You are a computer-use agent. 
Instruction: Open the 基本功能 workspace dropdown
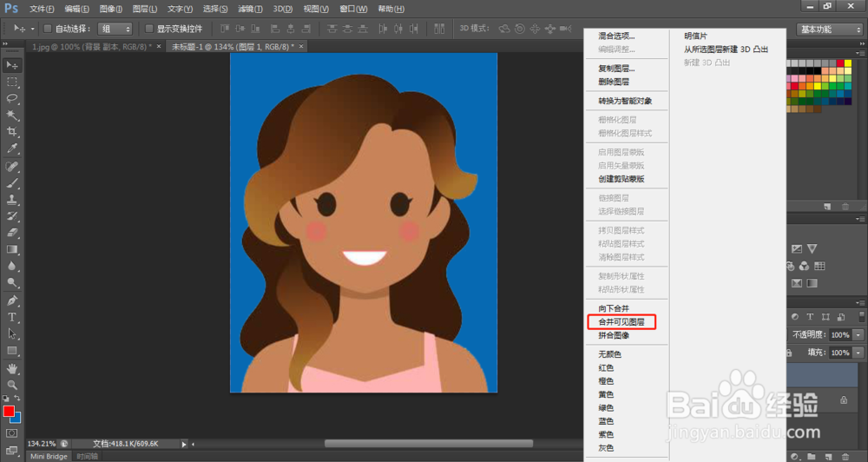[831, 30]
